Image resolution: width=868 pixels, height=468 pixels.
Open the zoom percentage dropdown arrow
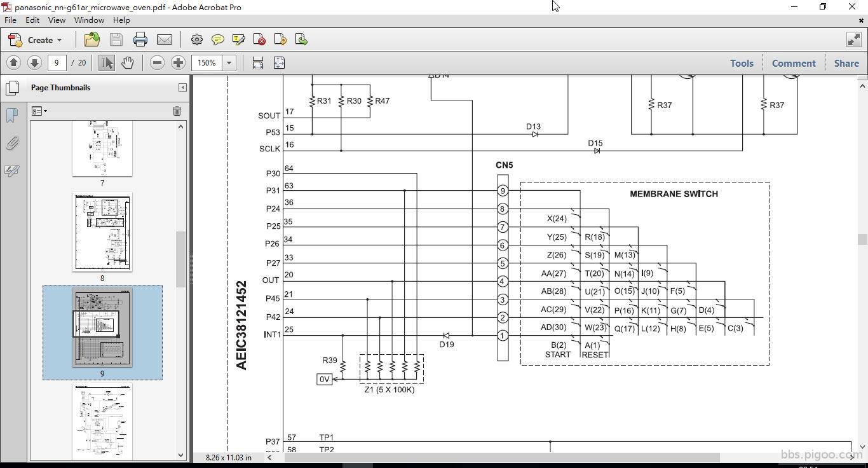click(229, 63)
